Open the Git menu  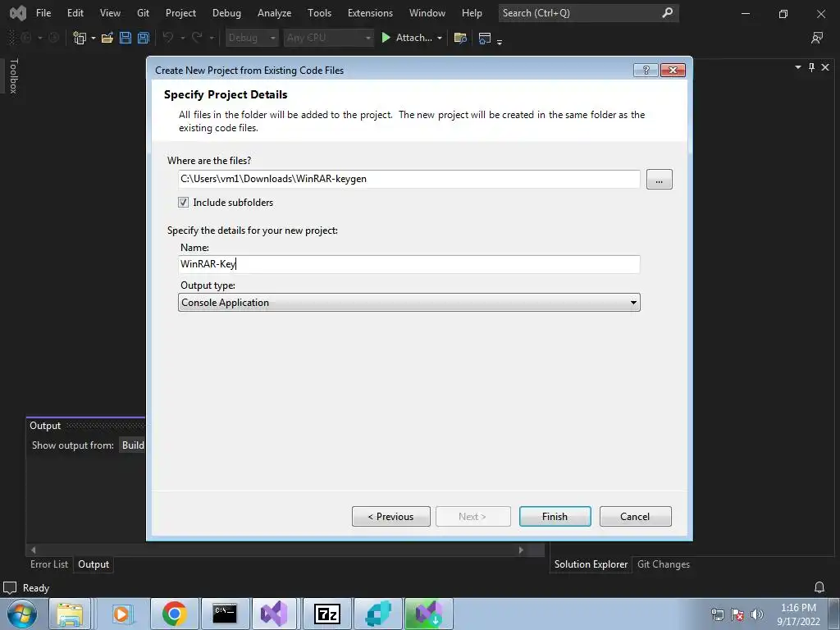click(143, 13)
